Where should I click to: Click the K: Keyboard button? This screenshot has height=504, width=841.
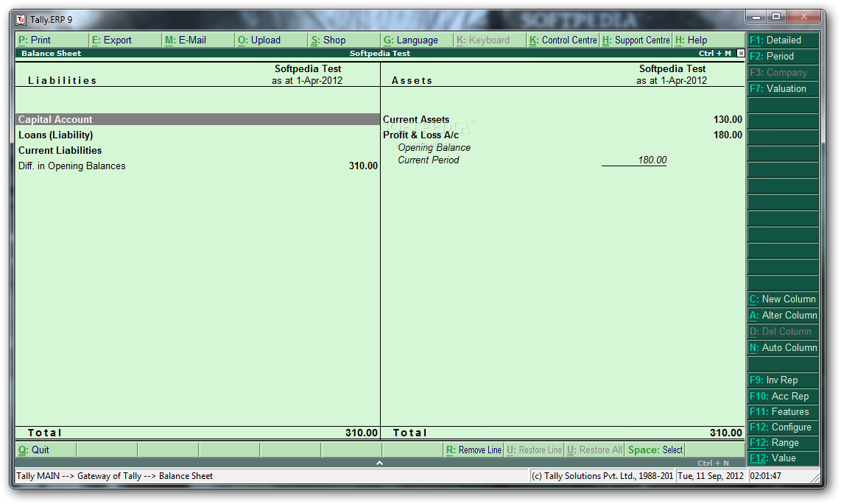tap(490, 40)
